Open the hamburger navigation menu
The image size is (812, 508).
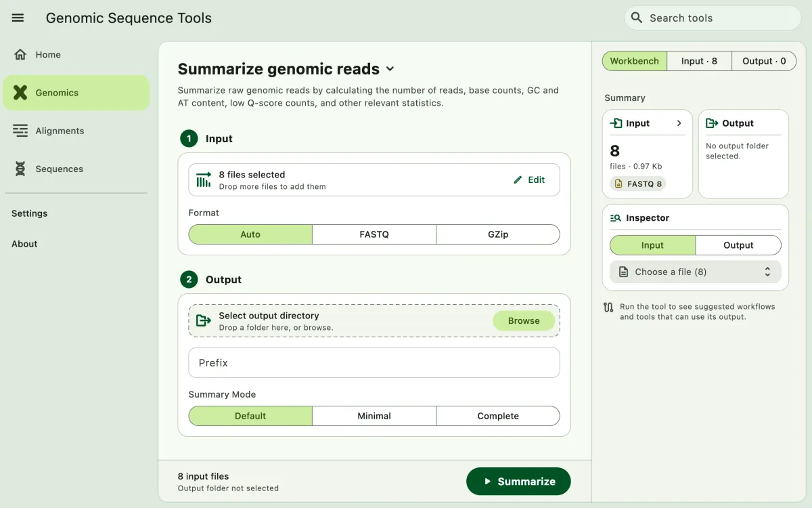tap(18, 18)
